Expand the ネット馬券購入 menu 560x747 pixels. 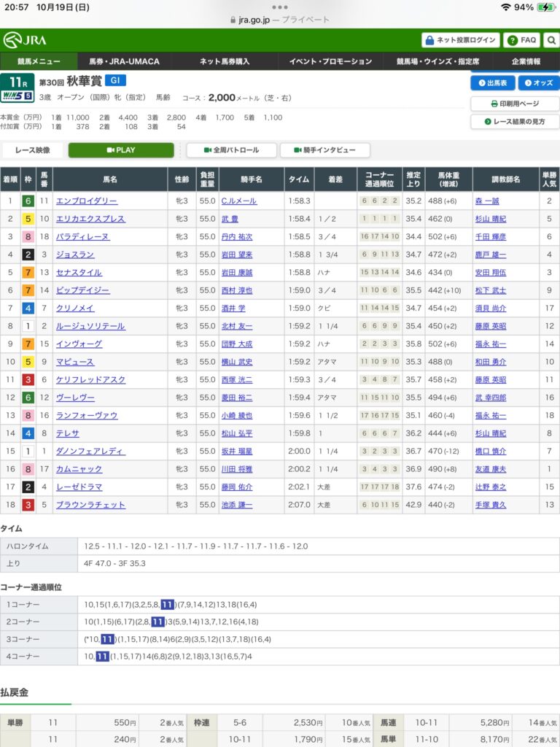[x=224, y=61]
